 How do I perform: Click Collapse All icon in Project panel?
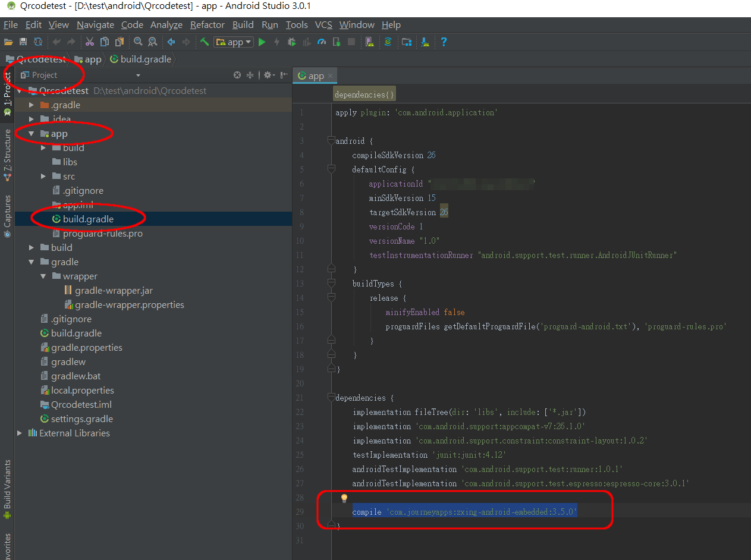coord(250,75)
